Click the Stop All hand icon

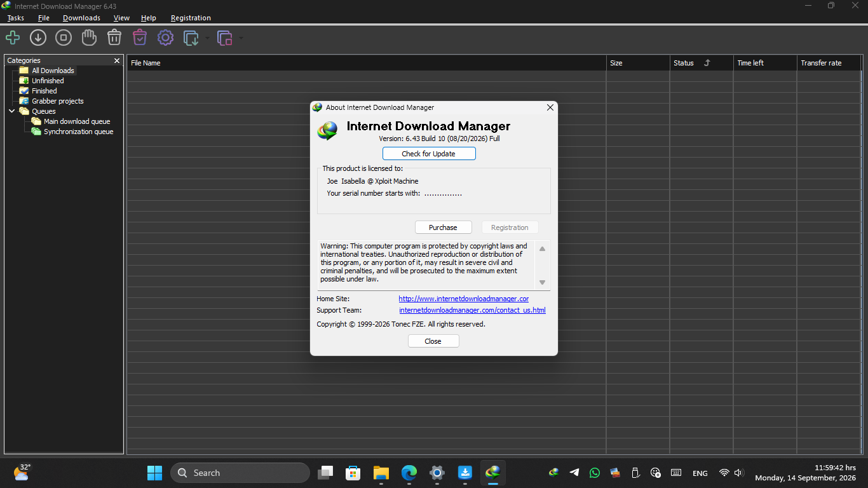point(89,38)
